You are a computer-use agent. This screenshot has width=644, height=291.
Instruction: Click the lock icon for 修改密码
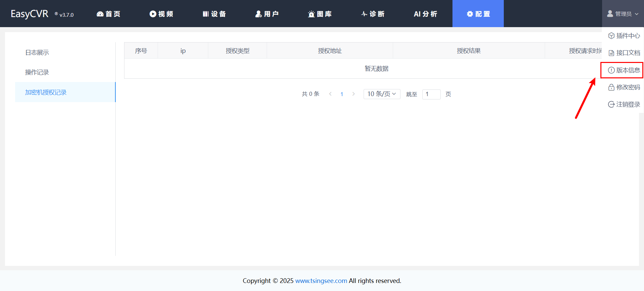coord(611,87)
